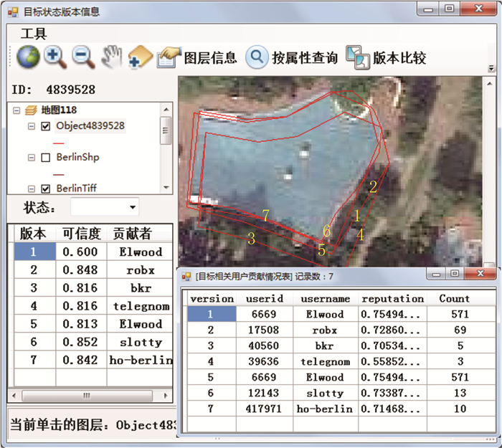Enable the BerlinShp layer checkbox
The height and width of the screenshot is (448, 502).
tap(46, 157)
